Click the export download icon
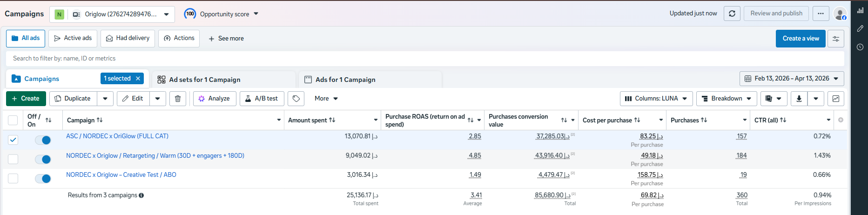This screenshot has width=868, height=215. [799, 99]
